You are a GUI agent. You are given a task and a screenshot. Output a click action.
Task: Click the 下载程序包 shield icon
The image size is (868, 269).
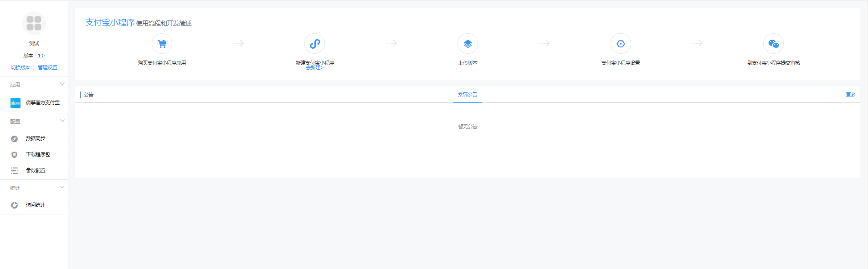pyautogui.click(x=15, y=155)
